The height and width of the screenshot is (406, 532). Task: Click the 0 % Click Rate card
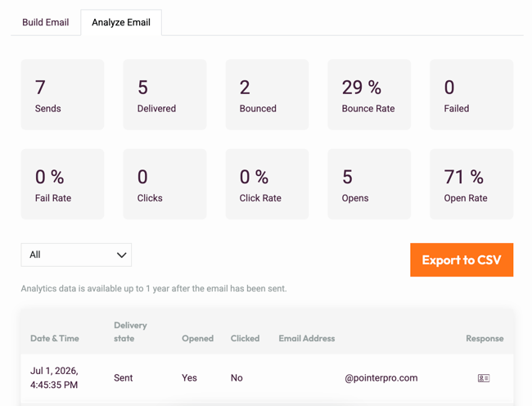[267, 184]
